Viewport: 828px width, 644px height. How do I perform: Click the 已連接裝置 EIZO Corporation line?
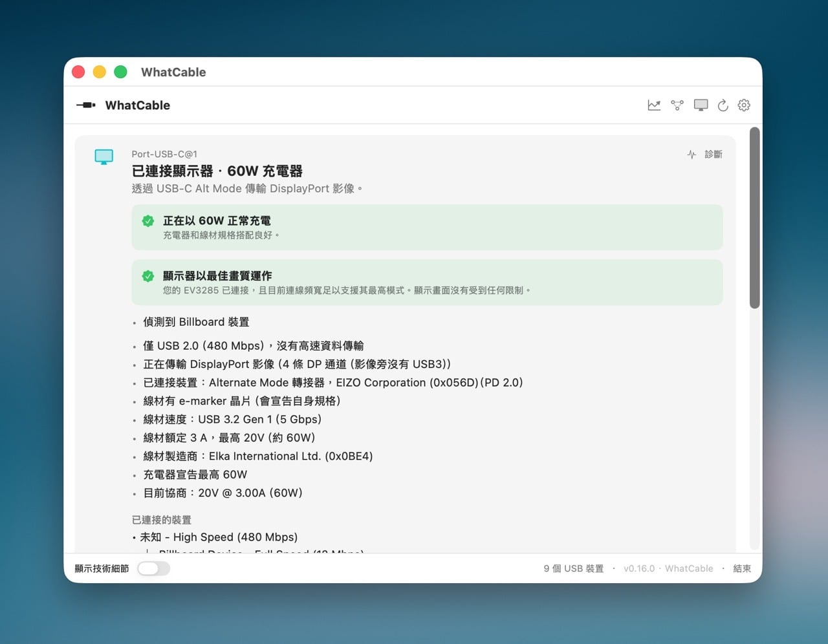(333, 383)
